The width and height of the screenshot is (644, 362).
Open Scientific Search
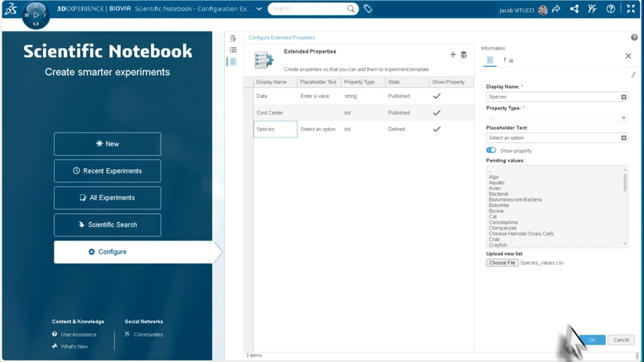click(x=107, y=225)
